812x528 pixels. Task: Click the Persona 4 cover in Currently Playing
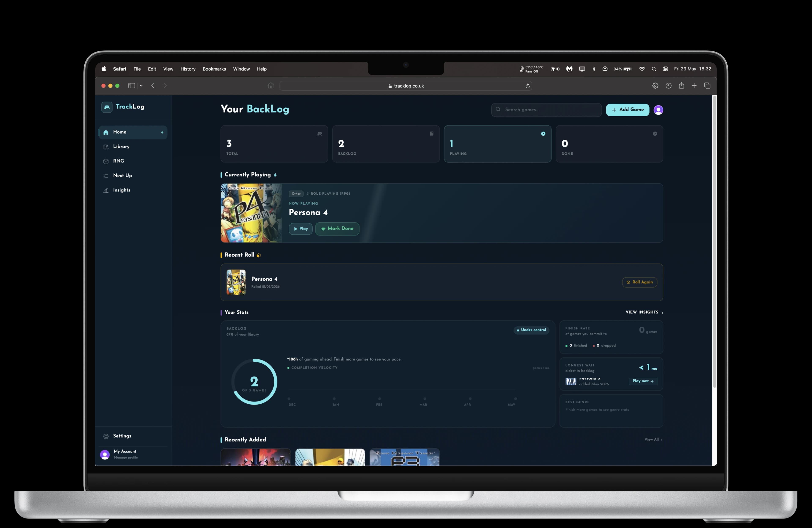pos(251,213)
